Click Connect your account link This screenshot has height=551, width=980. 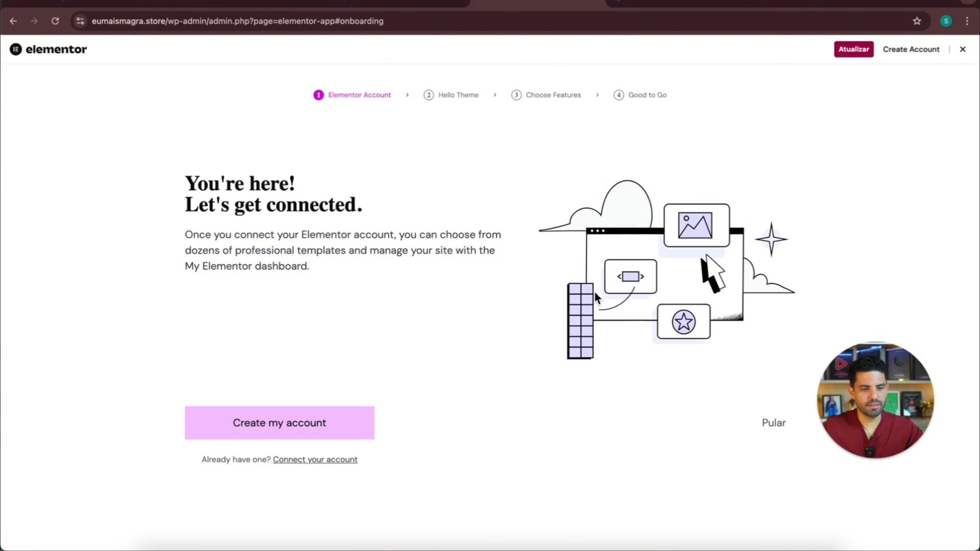[x=315, y=459]
